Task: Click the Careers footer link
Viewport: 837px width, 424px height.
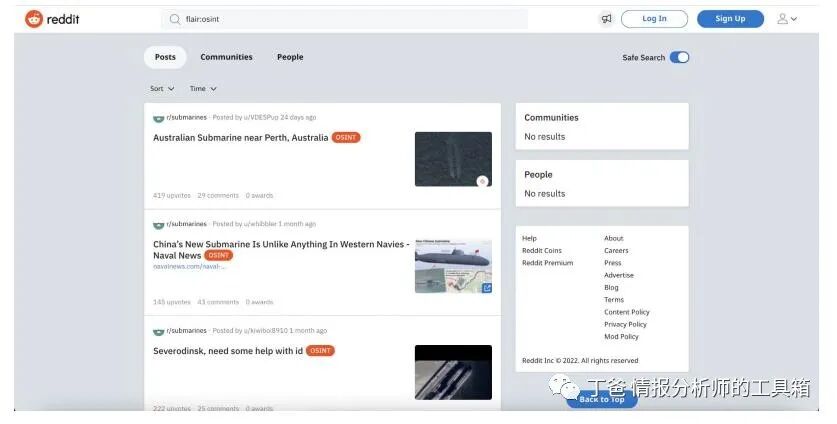Action: [x=616, y=250]
